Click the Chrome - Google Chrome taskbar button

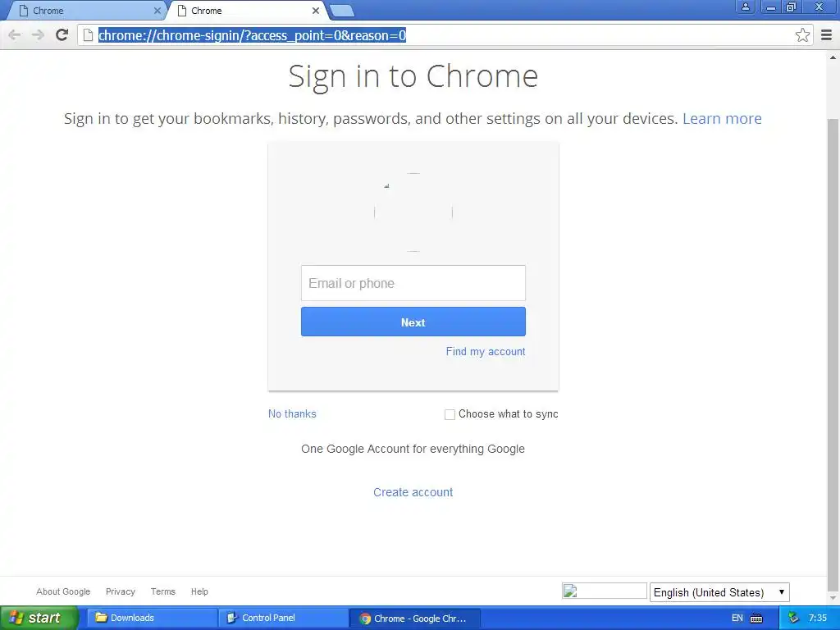pos(414,619)
